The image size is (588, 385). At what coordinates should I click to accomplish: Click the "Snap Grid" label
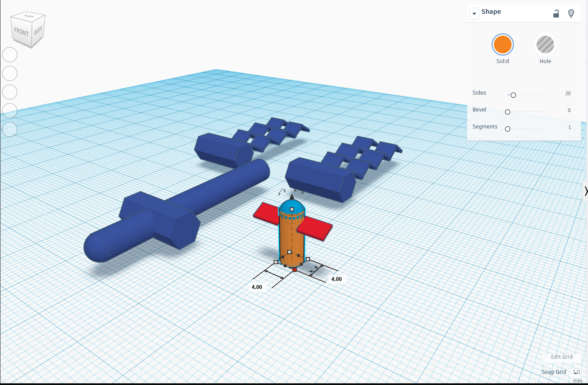(x=554, y=372)
